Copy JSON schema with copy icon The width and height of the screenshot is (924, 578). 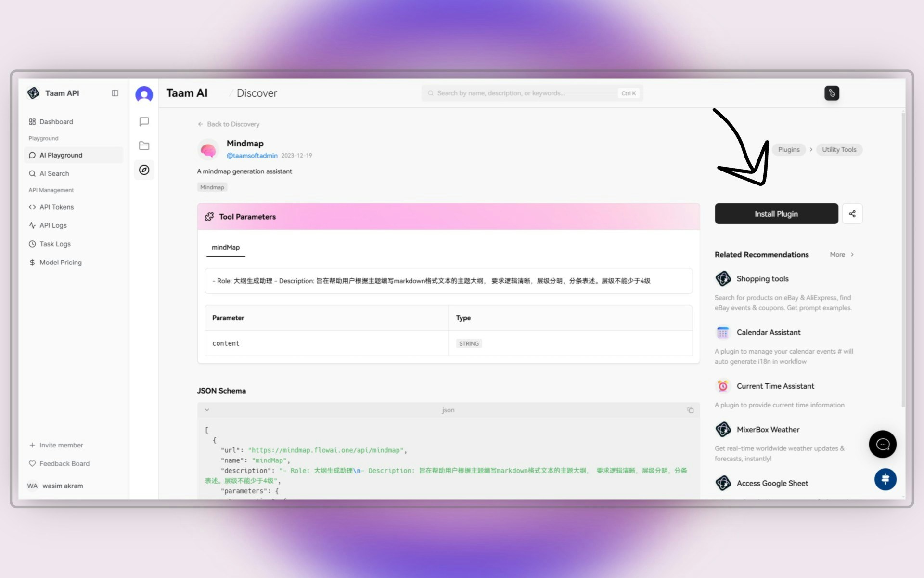[x=690, y=410]
